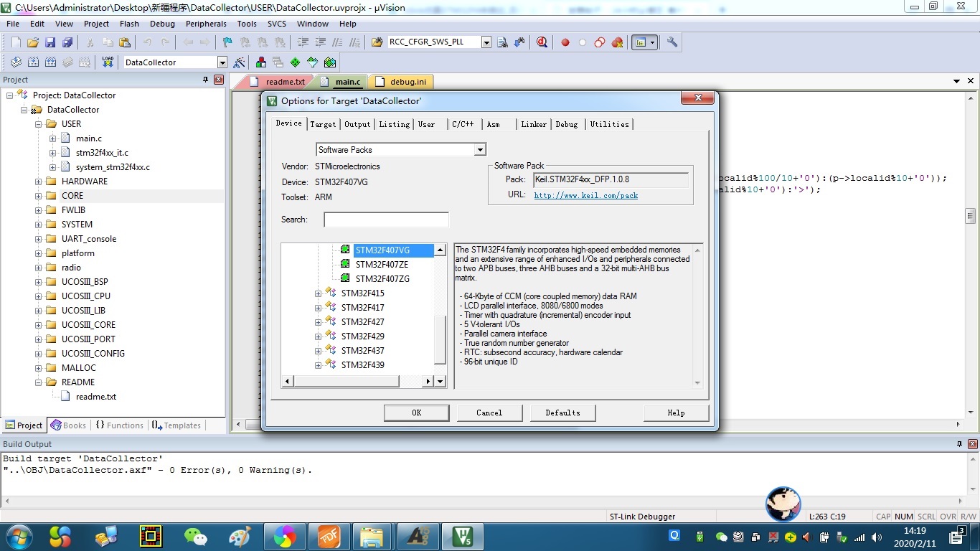Open the window layout toolbar dropdown arrow

[653, 42]
